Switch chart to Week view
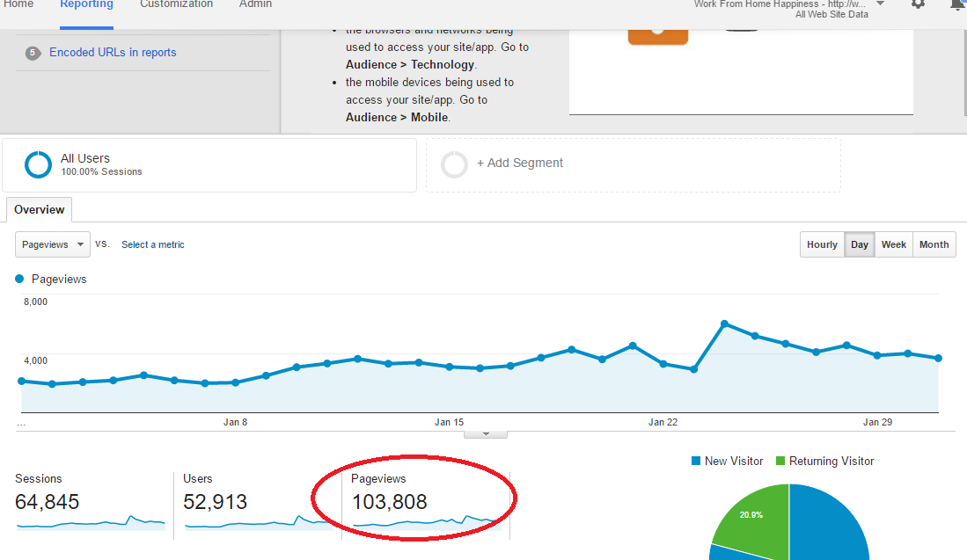Screen dimensions: 967x560 pos(894,244)
